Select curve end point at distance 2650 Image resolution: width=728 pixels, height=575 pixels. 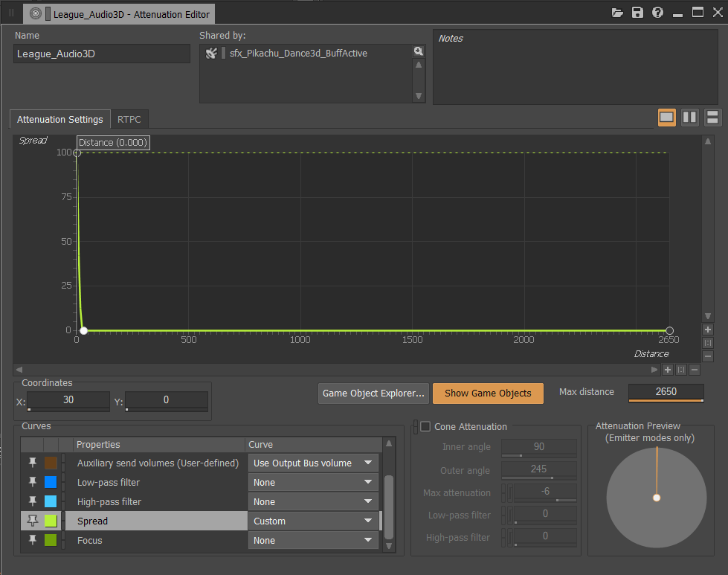(669, 331)
